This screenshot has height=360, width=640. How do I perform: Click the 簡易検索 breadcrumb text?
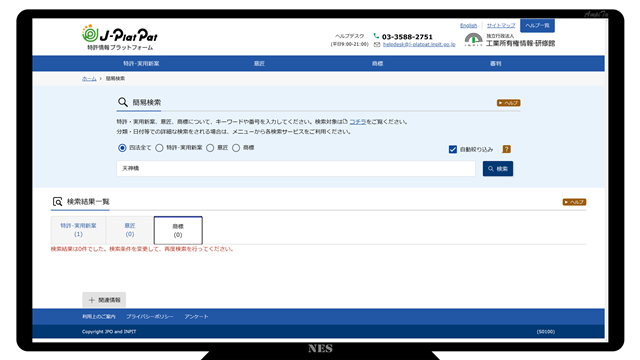pyautogui.click(x=116, y=78)
